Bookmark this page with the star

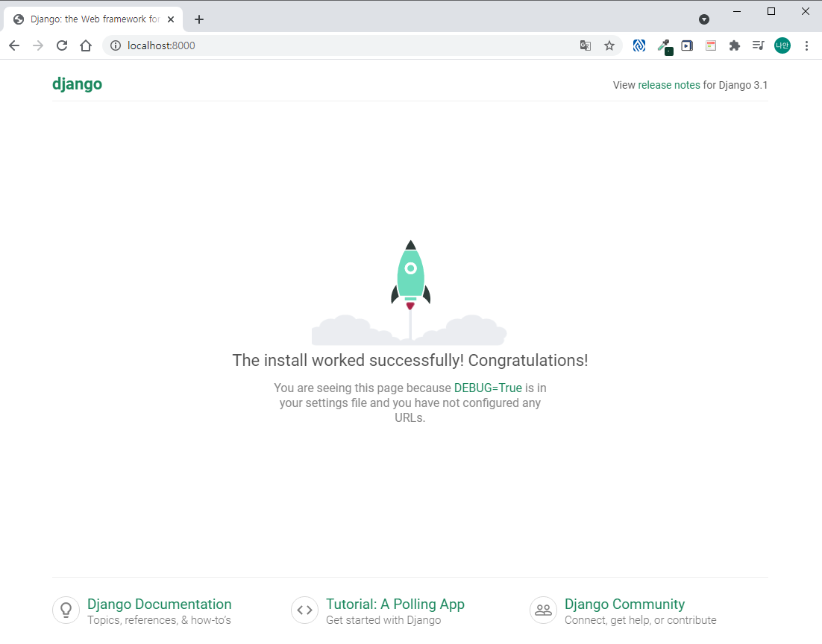(609, 45)
